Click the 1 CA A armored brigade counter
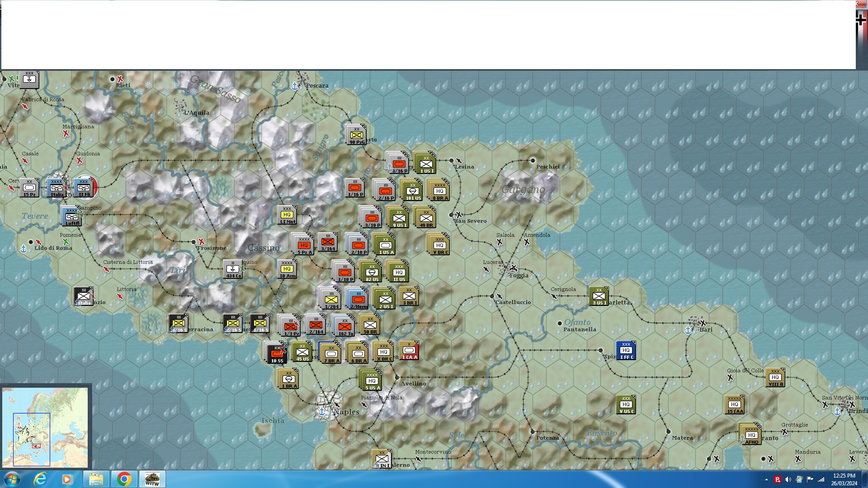The width and height of the screenshot is (868, 488). (x=409, y=350)
